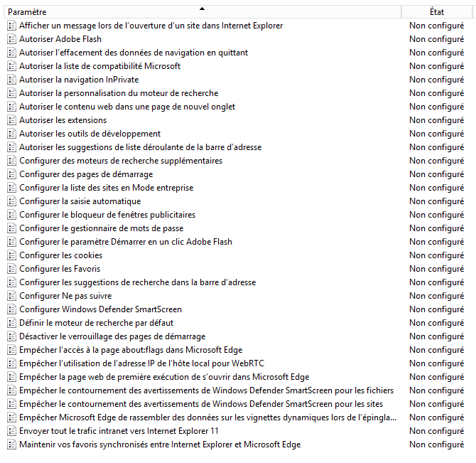Click 'Non configuré' state for Configurer les cookies

tap(436, 255)
